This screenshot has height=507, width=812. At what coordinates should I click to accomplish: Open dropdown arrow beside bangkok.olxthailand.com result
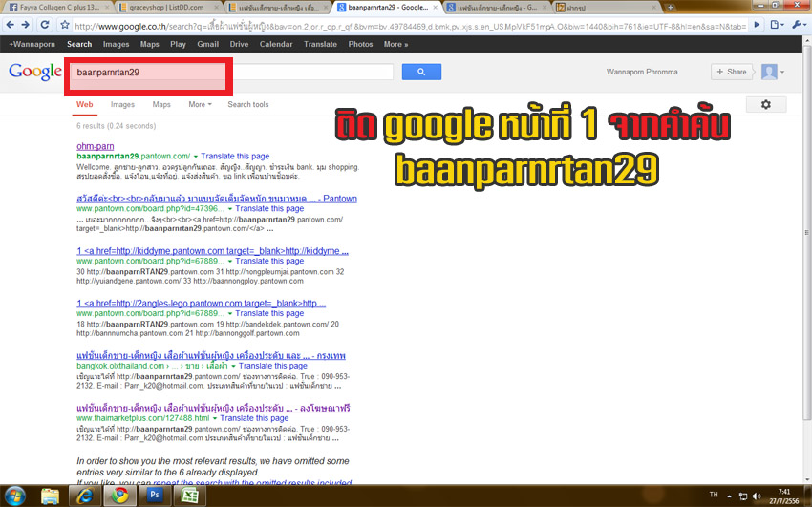click(x=233, y=366)
